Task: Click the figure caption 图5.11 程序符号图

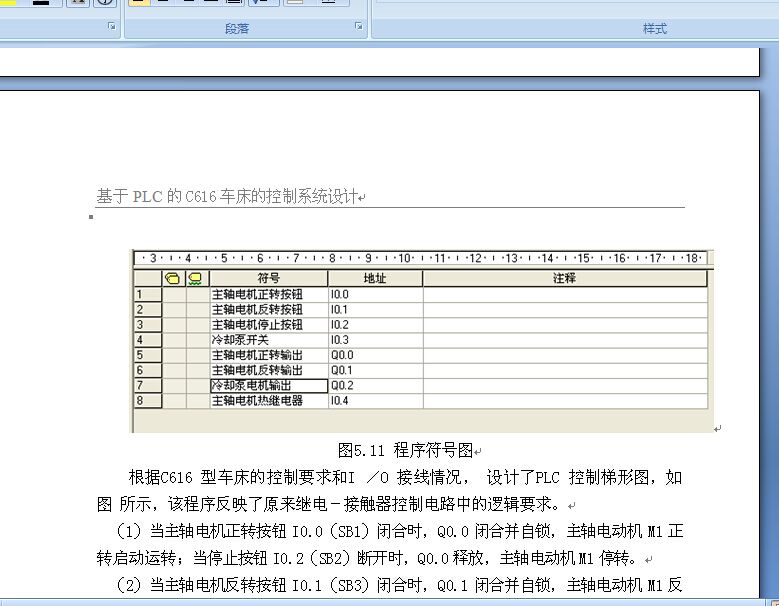Action: (405, 451)
